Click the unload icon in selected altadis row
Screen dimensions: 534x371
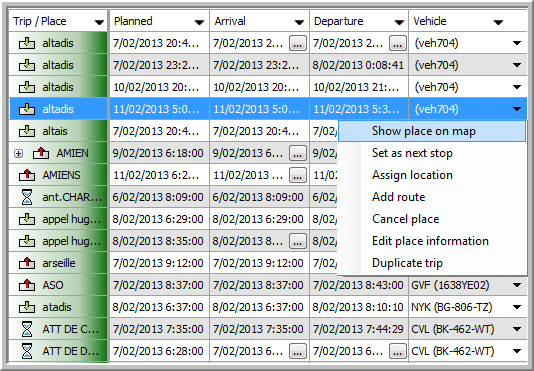point(27,109)
